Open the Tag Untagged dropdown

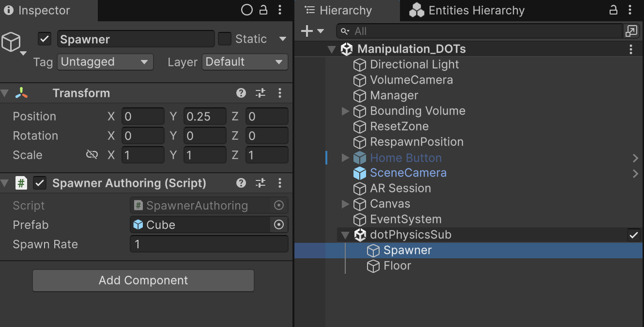(x=105, y=62)
